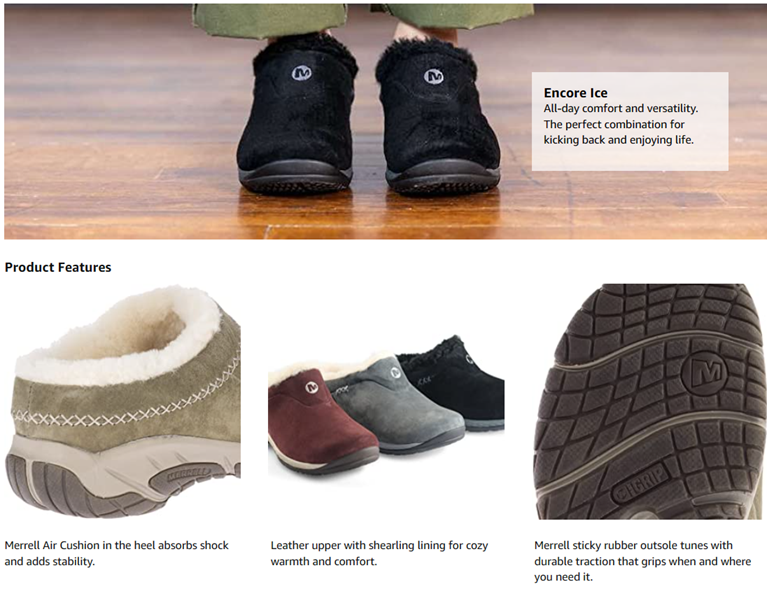
Task: Click the M logo on burgundy shoe
Action: (311, 387)
